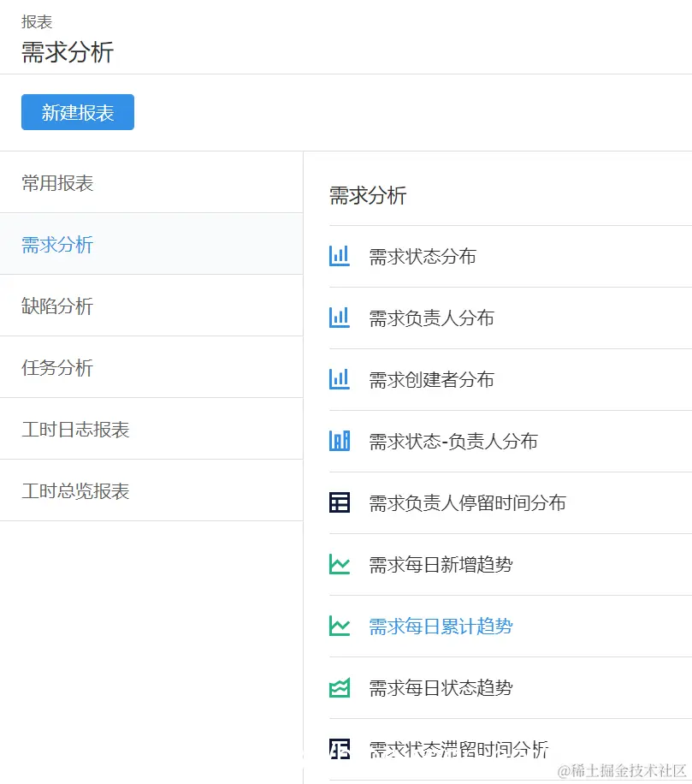Open the 需求状态分布 report
The image size is (692, 784).
[x=423, y=255]
